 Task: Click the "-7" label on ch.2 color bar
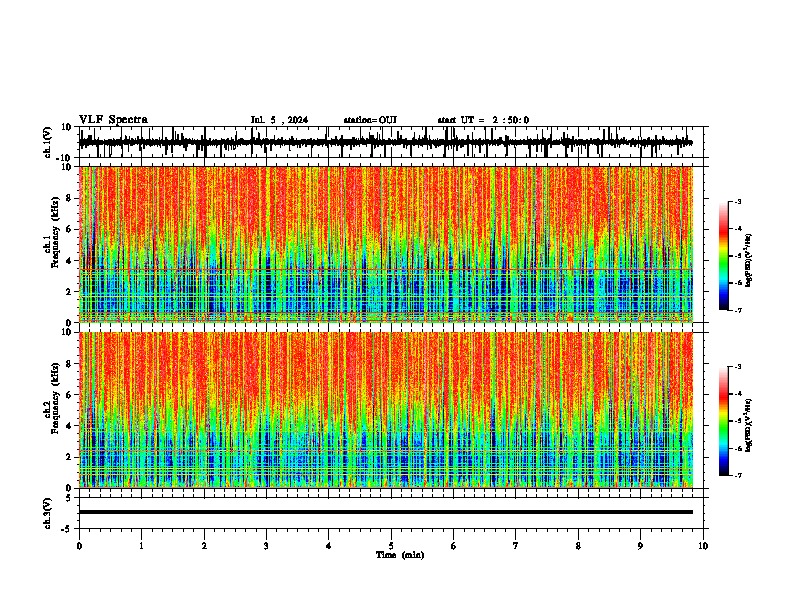(x=738, y=476)
